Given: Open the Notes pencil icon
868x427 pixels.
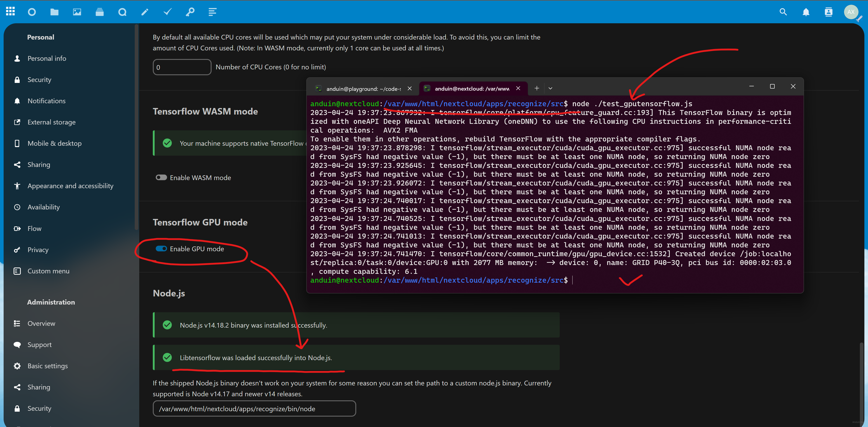Looking at the screenshot, I should (x=145, y=12).
